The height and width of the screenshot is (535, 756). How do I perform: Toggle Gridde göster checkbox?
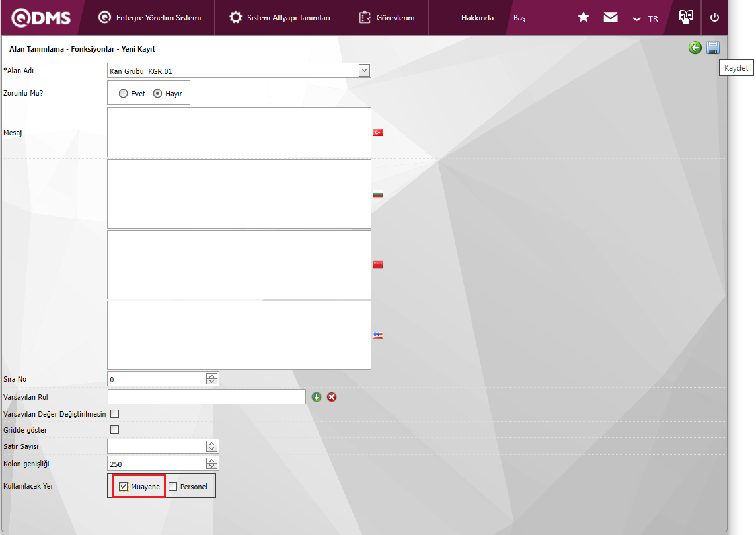115,430
